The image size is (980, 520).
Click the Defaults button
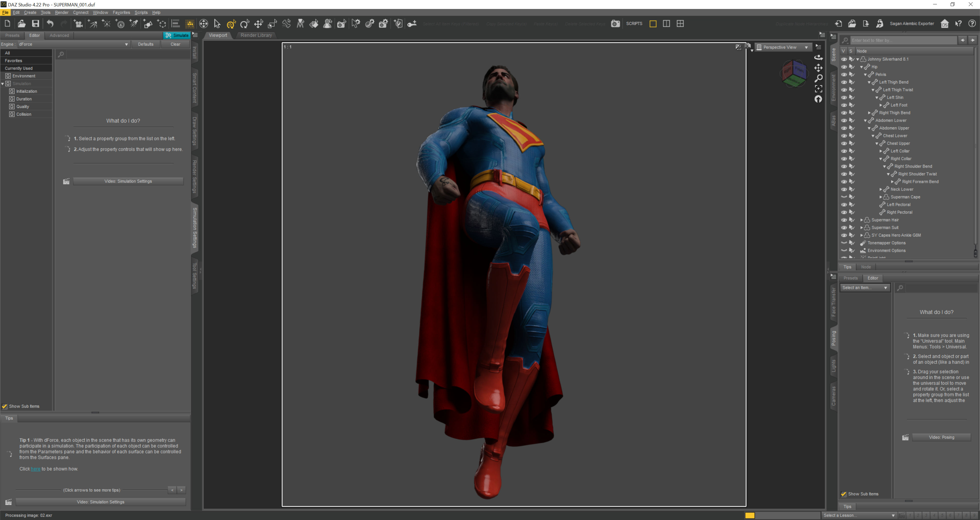(x=146, y=44)
